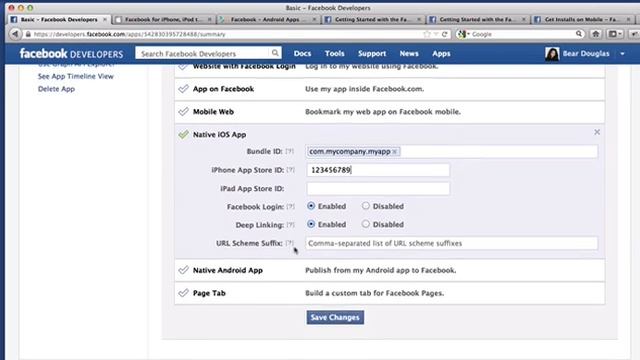Click Bear Douglas profile picture
Screen dimensions: 640x360
point(552,53)
